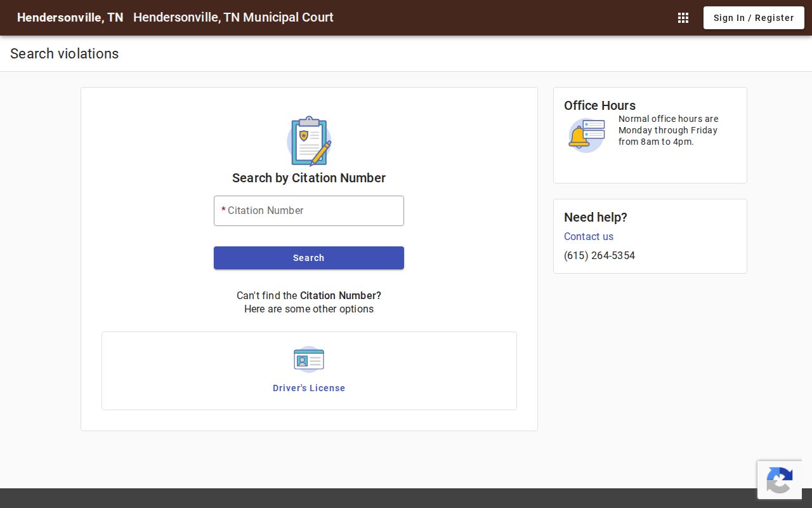Image resolution: width=812 pixels, height=508 pixels.
Task: Click "Can't find the Citation Number?" text
Action: coord(309,295)
